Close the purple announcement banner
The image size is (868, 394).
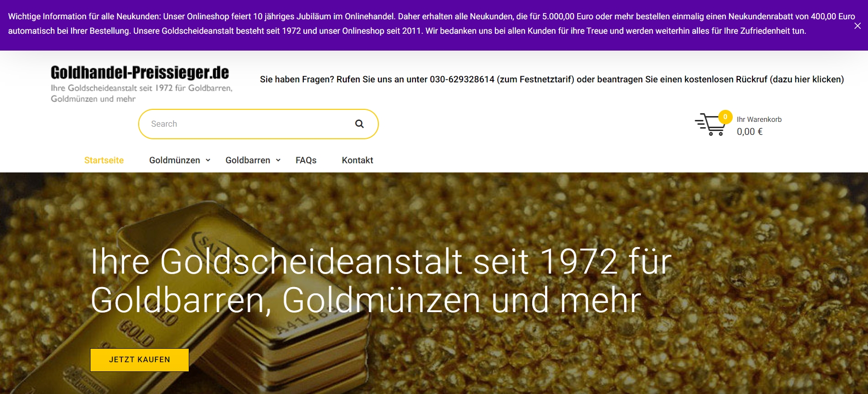[857, 26]
